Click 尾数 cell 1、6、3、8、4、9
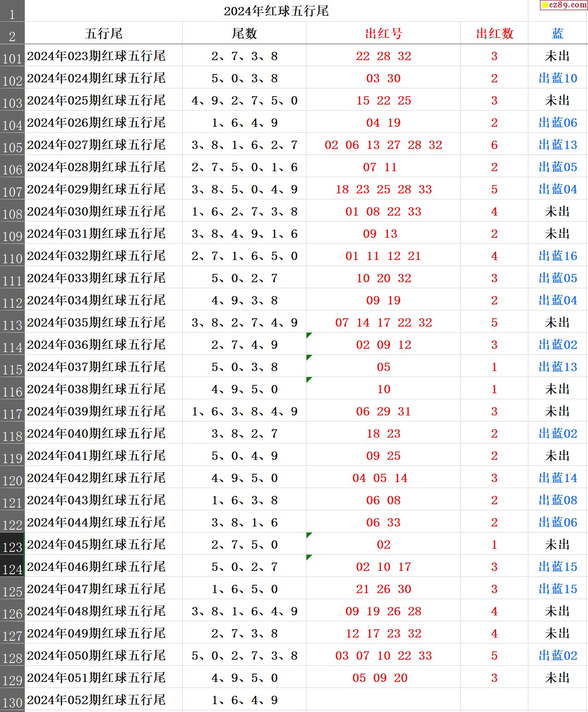 (244, 411)
